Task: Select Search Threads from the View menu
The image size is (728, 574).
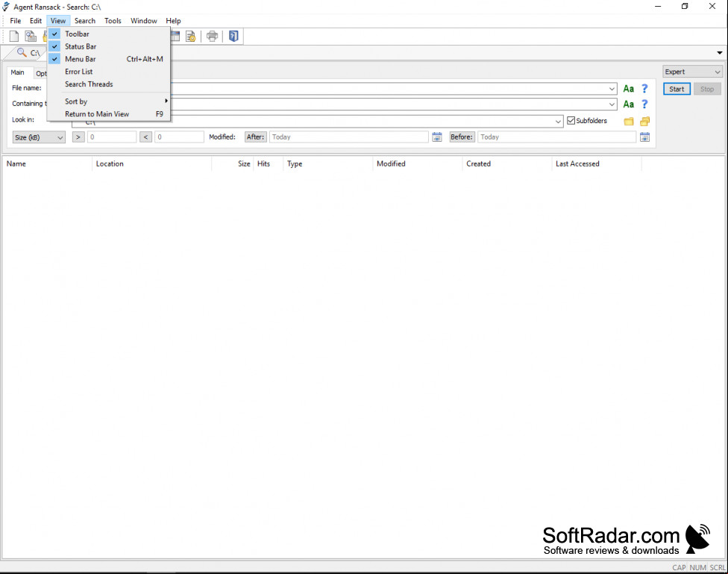Action: point(109,84)
